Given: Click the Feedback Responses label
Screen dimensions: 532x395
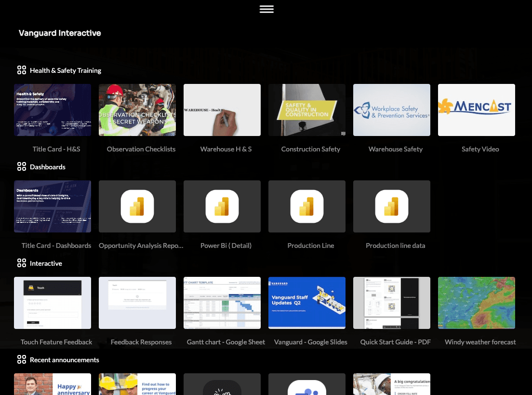Looking at the screenshot, I should click(x=141, y=342).
